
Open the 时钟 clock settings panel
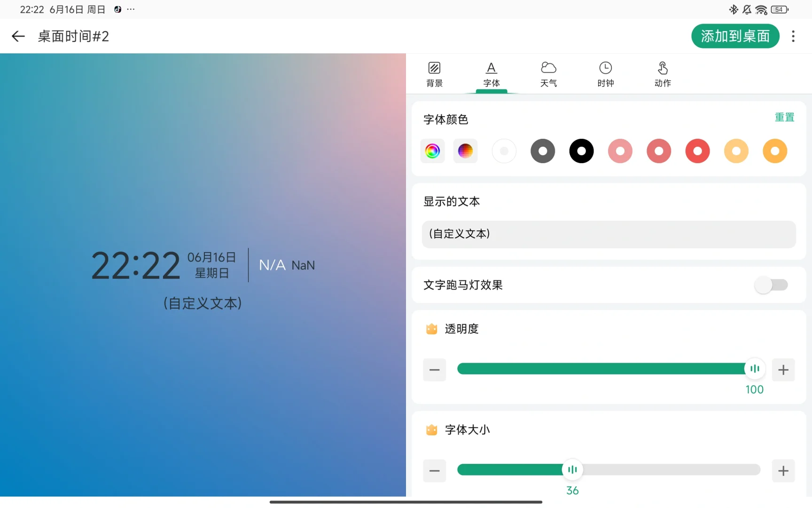(605, 73)
